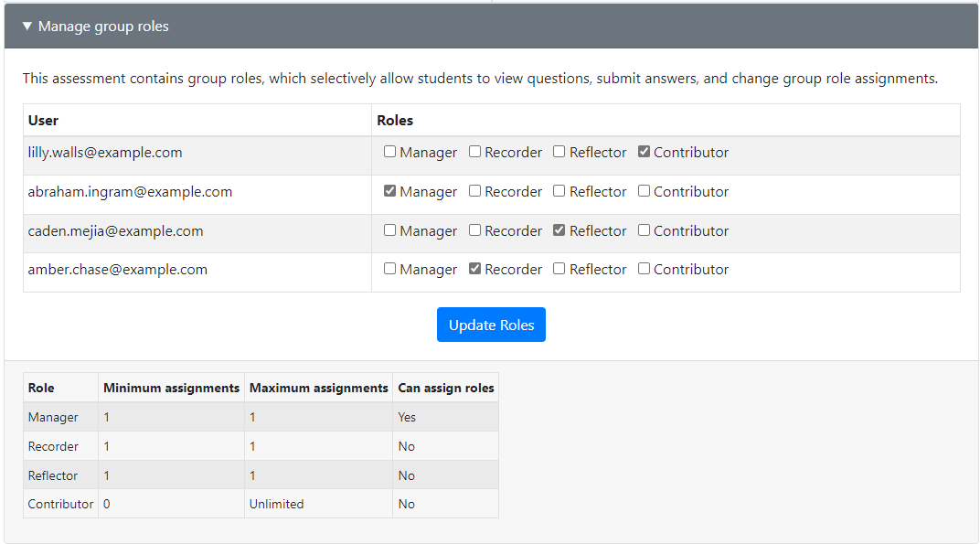Uncheck Manager for abraham.ingram@example.com
This screenshot has height=544, width=980.
[389, 191]
